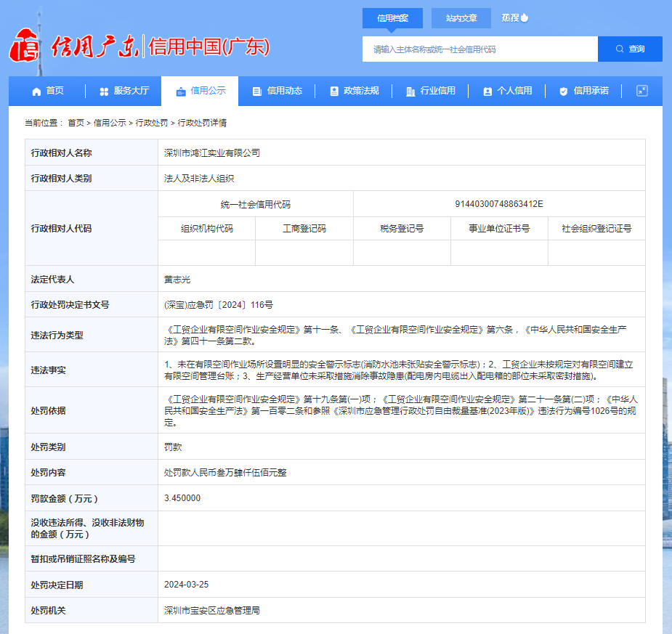Click the 行政相对人名称 label
Screen dimensions: 672x634
[61, 153]
